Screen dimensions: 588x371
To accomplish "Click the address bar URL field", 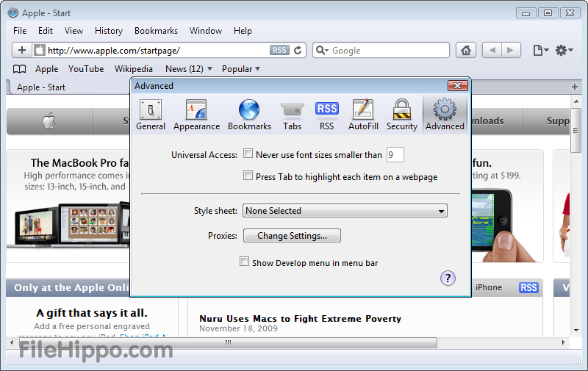I will [157, 50].
